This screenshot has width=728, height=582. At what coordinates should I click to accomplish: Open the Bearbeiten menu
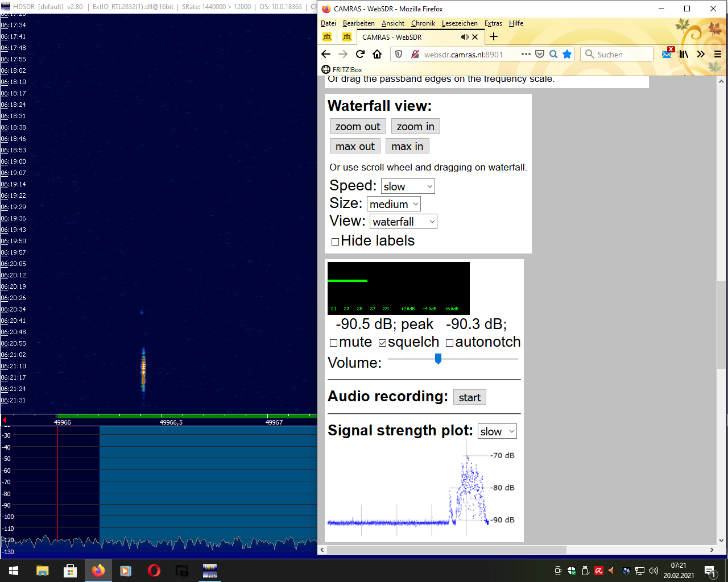[x=359, y=23]
